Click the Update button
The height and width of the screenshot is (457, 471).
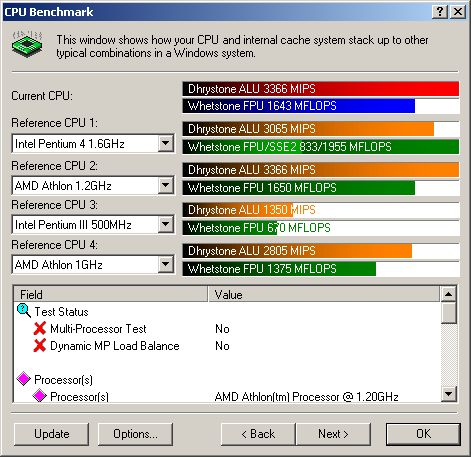coord(52,434)
